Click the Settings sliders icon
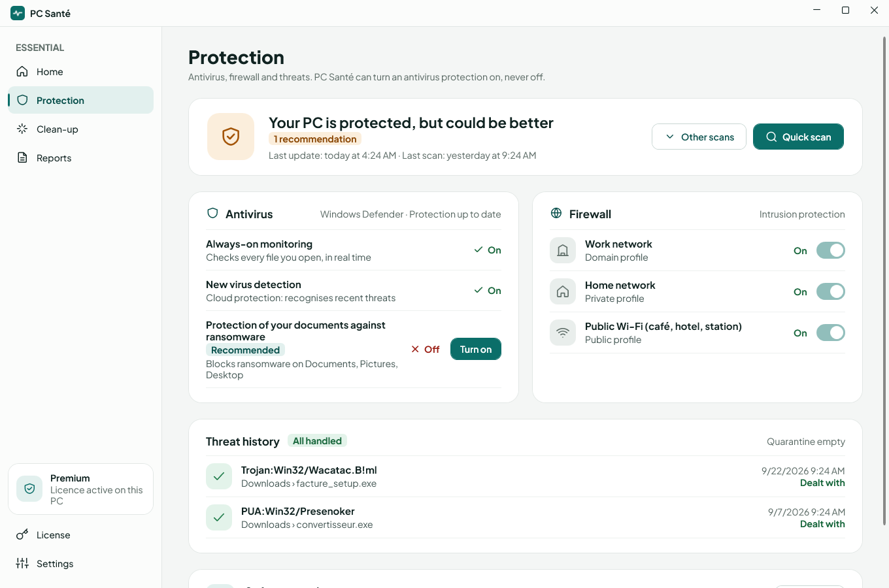Screen dimensions: 889x588 [22, 563]
